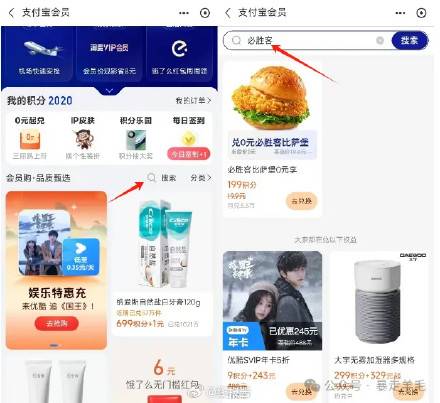Open the IP皮肤 monkey icon
This screenshot has width=440, height=403.
83,139
